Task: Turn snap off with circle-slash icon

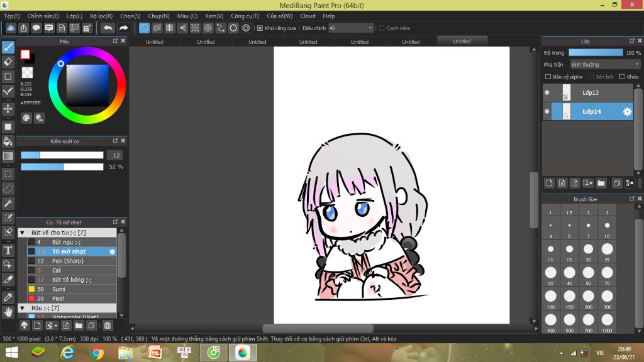Action: tap(144, 28)
